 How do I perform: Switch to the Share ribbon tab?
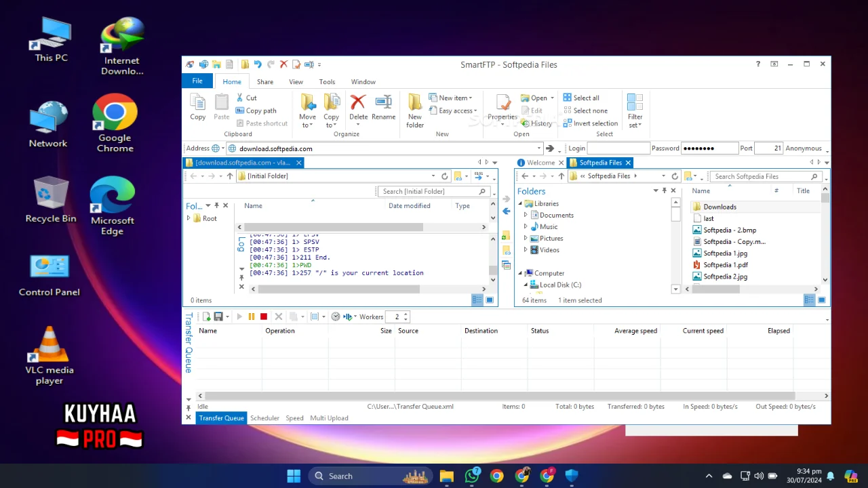click(265, 81)
